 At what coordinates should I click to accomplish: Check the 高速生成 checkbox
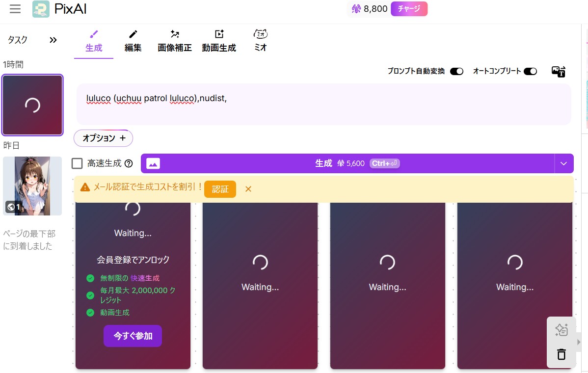77,163
